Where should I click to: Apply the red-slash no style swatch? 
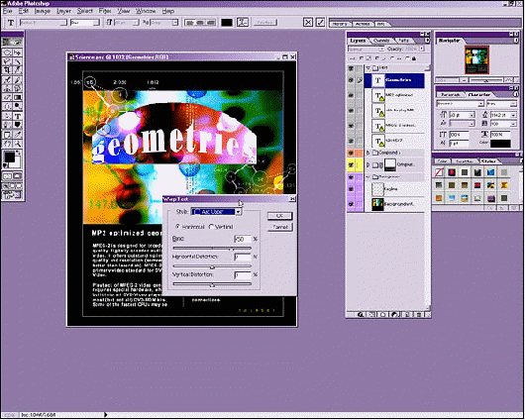point(439,172)
